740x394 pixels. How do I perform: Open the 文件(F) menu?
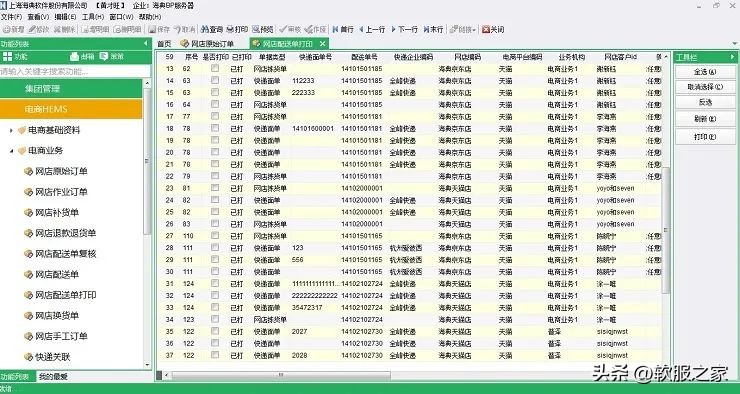pos(11,17)
